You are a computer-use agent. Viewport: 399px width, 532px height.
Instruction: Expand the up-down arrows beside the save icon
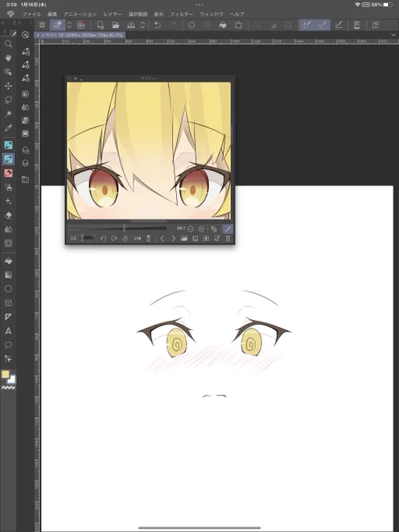143,25
